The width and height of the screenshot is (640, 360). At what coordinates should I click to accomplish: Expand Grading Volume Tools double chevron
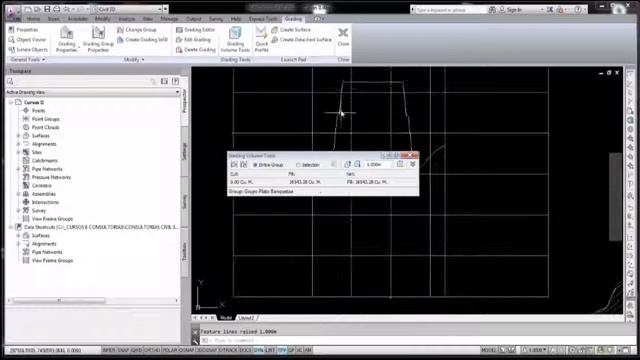[413, 164]
